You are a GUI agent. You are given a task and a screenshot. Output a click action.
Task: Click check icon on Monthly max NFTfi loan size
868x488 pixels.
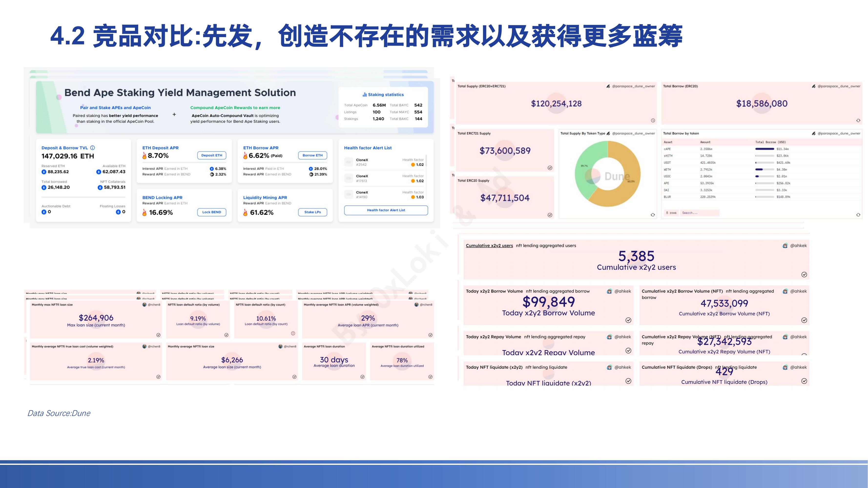158,335
